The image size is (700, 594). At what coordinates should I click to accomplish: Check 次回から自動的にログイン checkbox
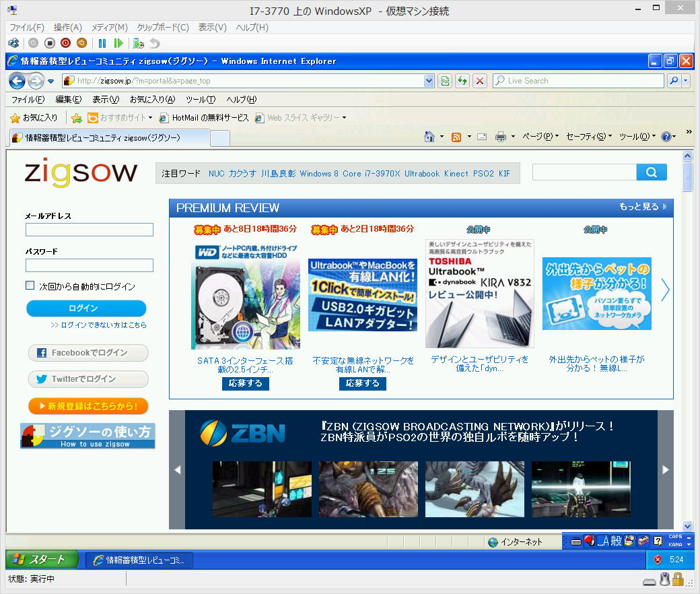(30, 286)
